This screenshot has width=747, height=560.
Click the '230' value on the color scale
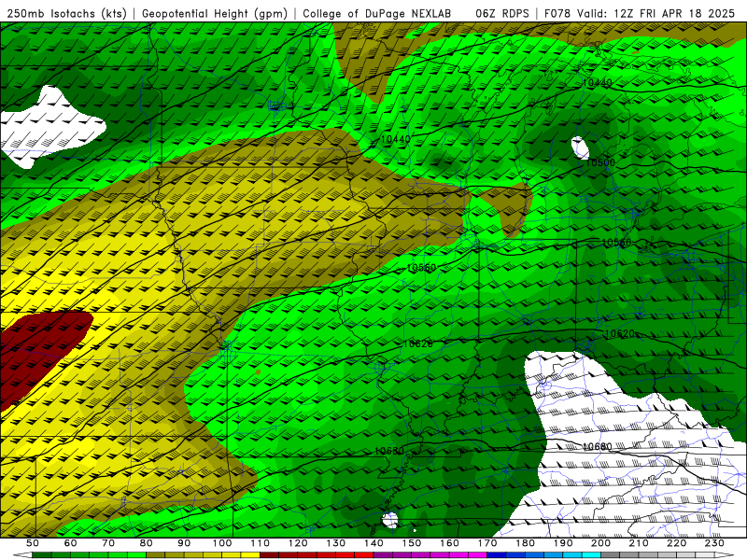[x=715, y=543]
